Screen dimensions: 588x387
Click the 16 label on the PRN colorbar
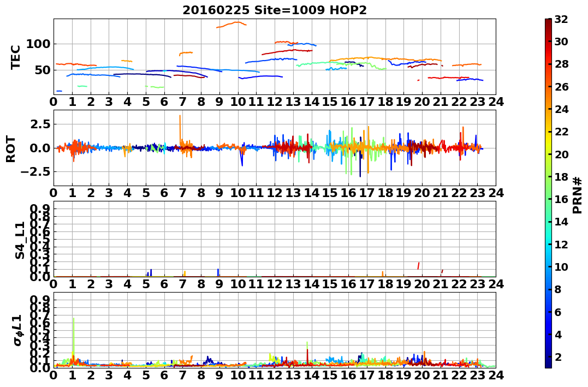tap(561, 199)
